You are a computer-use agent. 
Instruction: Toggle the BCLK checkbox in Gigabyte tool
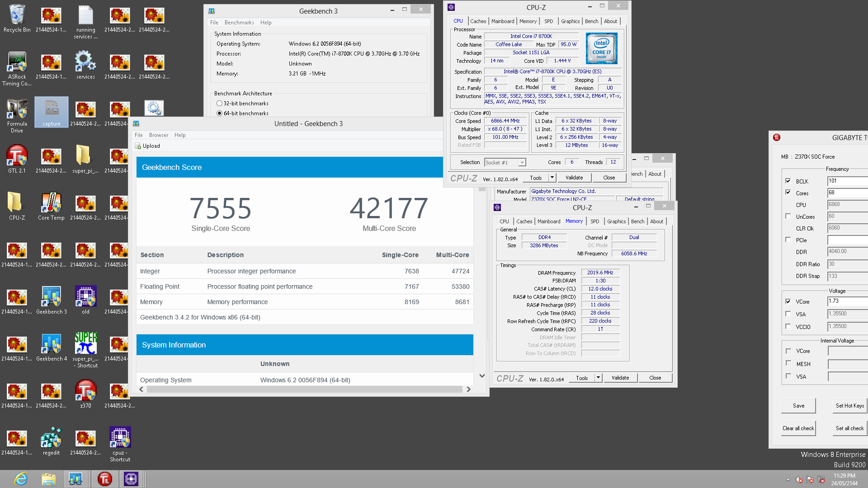pos(788,181)
